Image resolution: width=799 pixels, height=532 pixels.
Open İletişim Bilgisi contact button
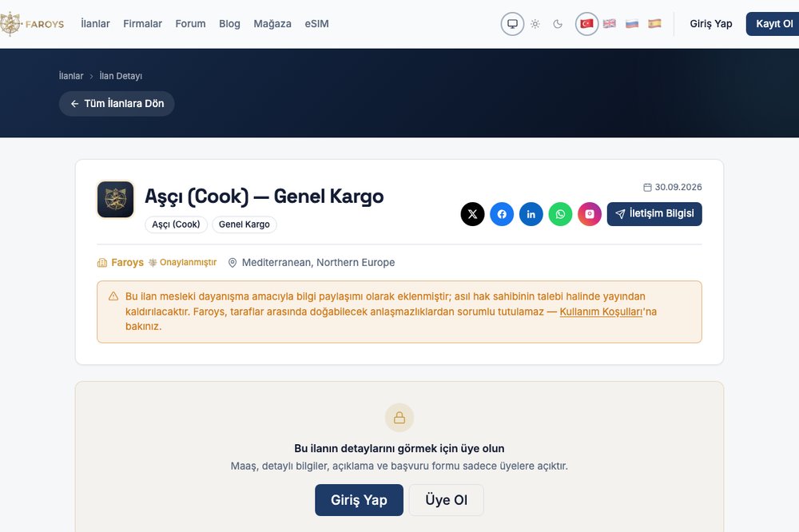(654, 214)
